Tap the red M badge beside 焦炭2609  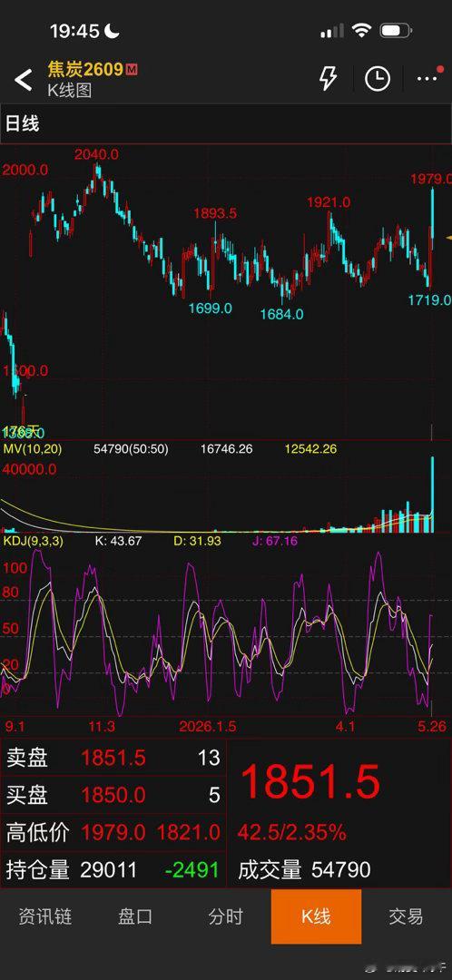pyautogui.click(x=132, y=69)
